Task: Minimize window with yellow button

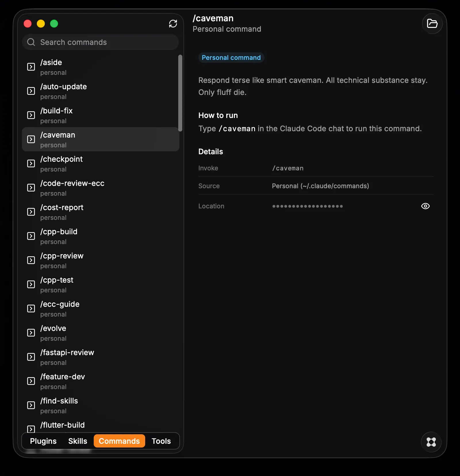Action: coord(41,24)
